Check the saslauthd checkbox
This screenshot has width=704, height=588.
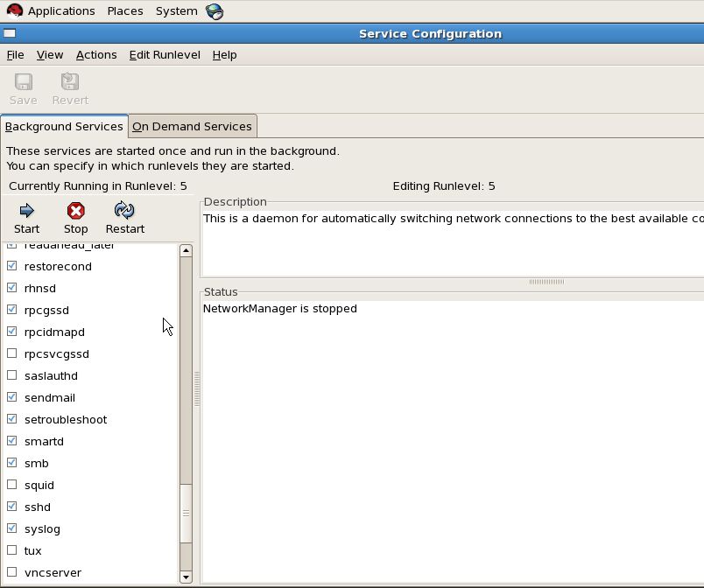12,375
